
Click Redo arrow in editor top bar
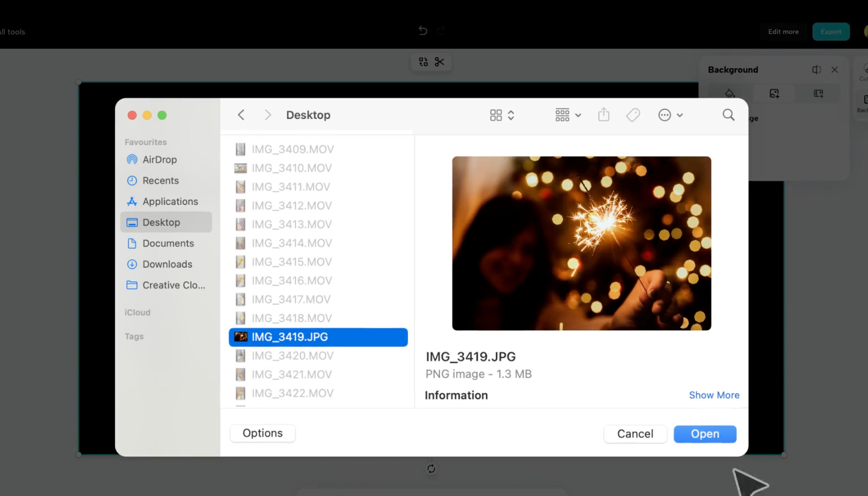(x=441, y=31)
